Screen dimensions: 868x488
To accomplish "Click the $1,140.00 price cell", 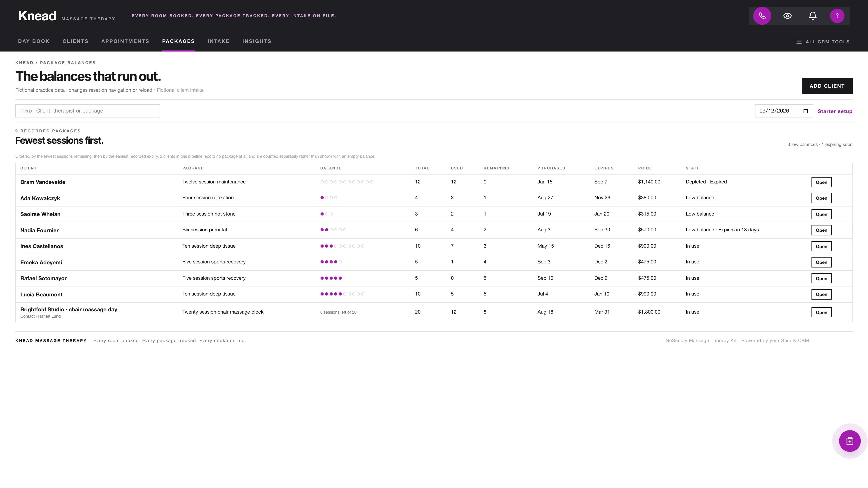I will 649,182.
